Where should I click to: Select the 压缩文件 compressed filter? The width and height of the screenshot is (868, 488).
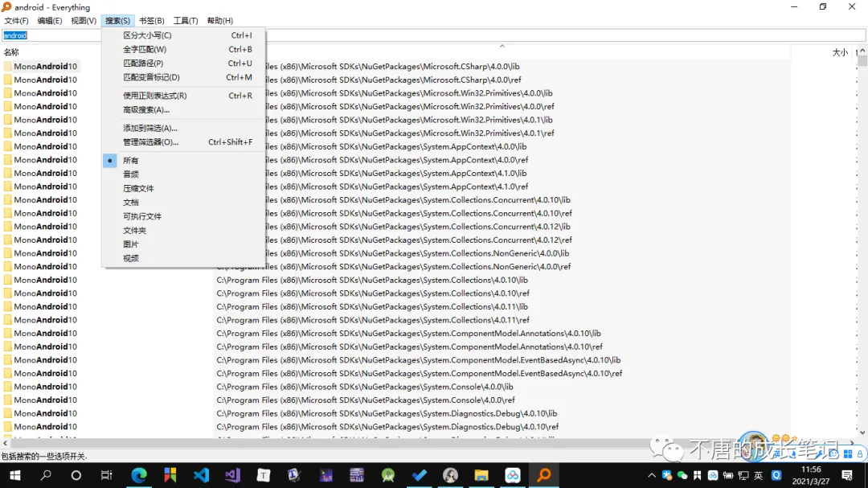pos(183,188)
